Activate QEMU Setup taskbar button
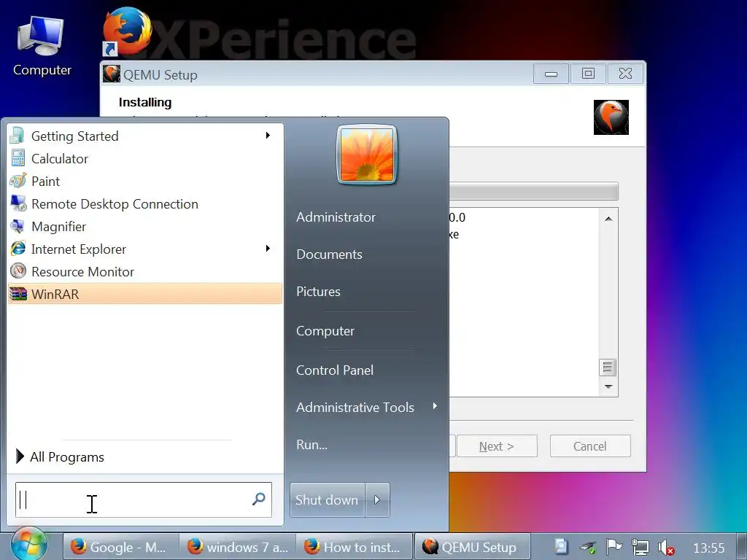 point(473,547)
